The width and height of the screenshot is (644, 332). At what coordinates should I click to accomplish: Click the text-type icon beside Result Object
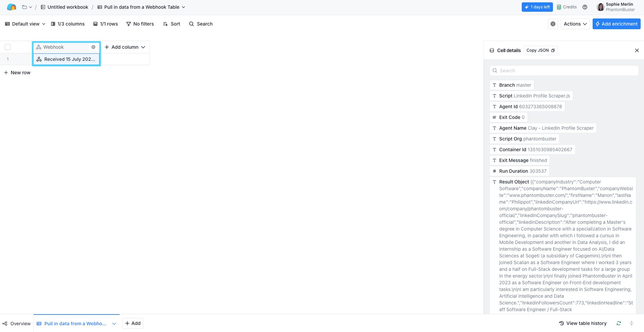495,182
